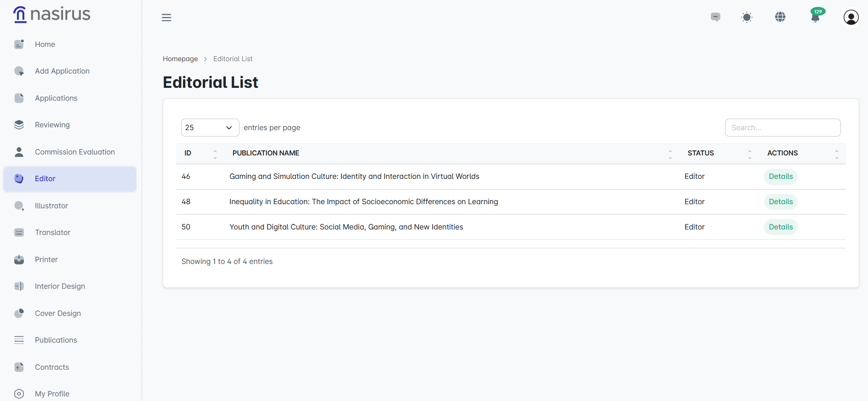The width and height of the screenshot is (868, 401).
Task: Go to Commission Evaluation in sidebar
Action: tap(74, 152)
